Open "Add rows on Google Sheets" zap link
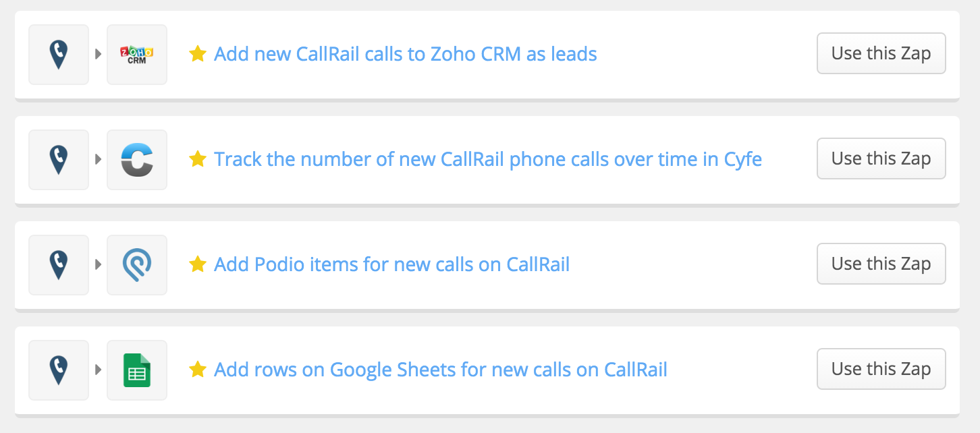The width and height of the screenshot is (980, 433). 440,370
